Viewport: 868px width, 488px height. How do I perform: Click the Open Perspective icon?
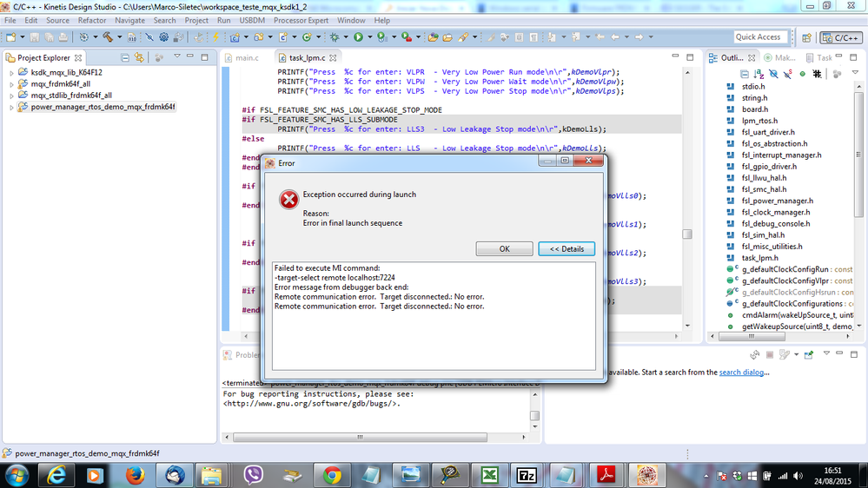point(806,37)
